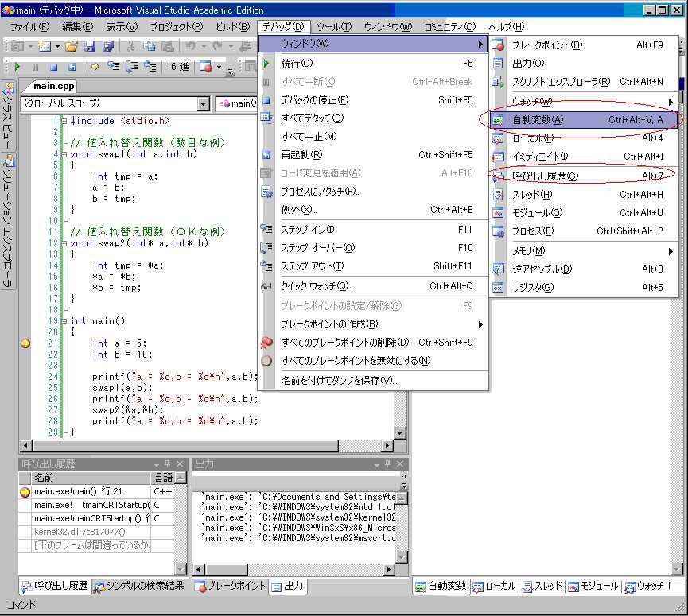Choose Disable All Breakpoints menu item
Image resolution: width=688 pixels, height=616 pixels.
click(373, 361)
